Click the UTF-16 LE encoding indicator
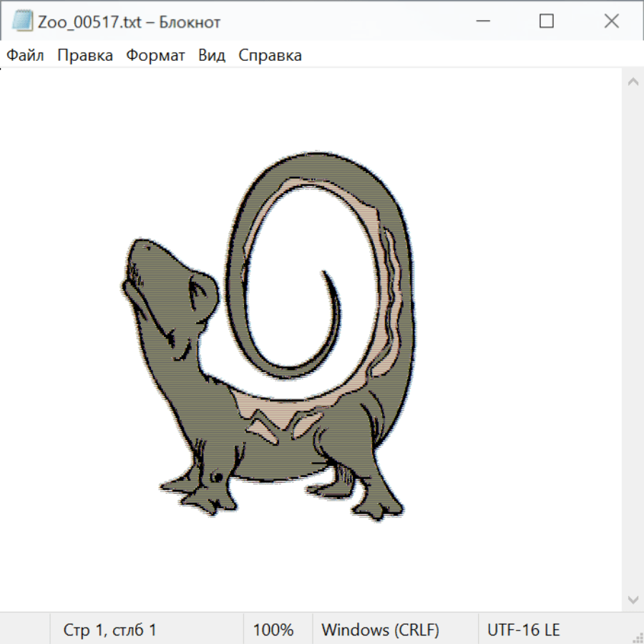The height and width of the screenshot is (644, 644). tap(523, 630)
